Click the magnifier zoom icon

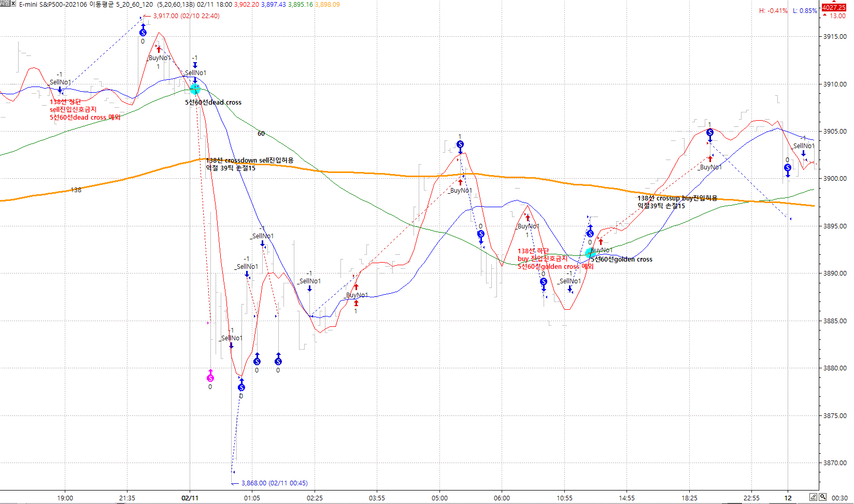pyautogui.click(x=823, y=497)
